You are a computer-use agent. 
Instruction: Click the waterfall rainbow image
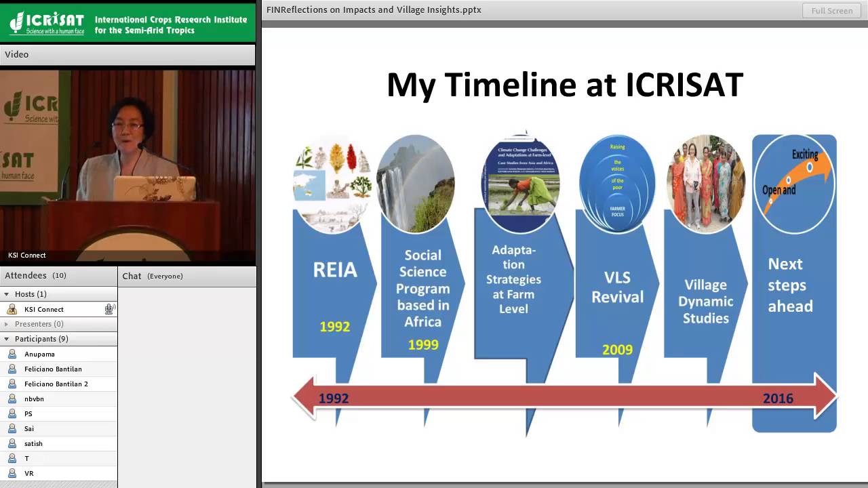[416, 184]
